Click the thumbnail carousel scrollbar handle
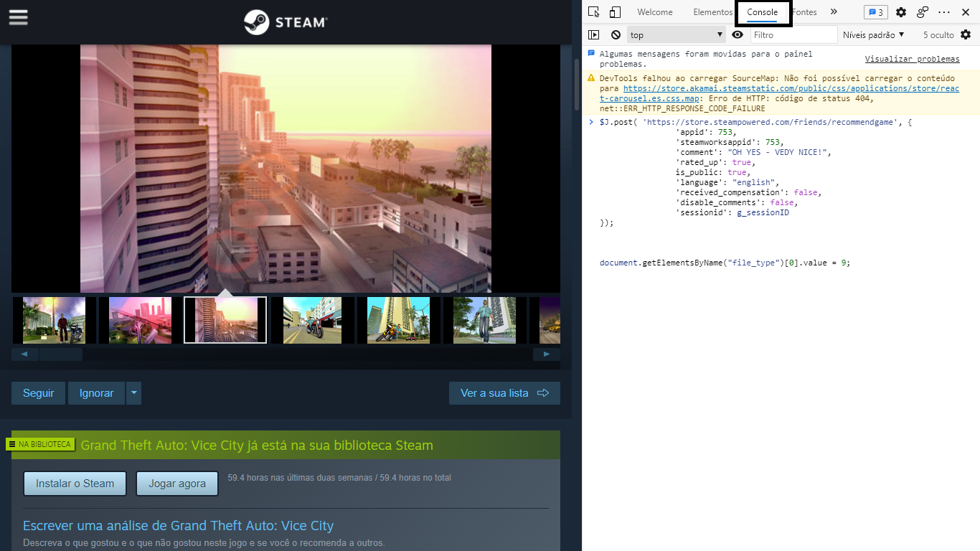Screen dimensions: 980x551 click(x=61, y=354)
